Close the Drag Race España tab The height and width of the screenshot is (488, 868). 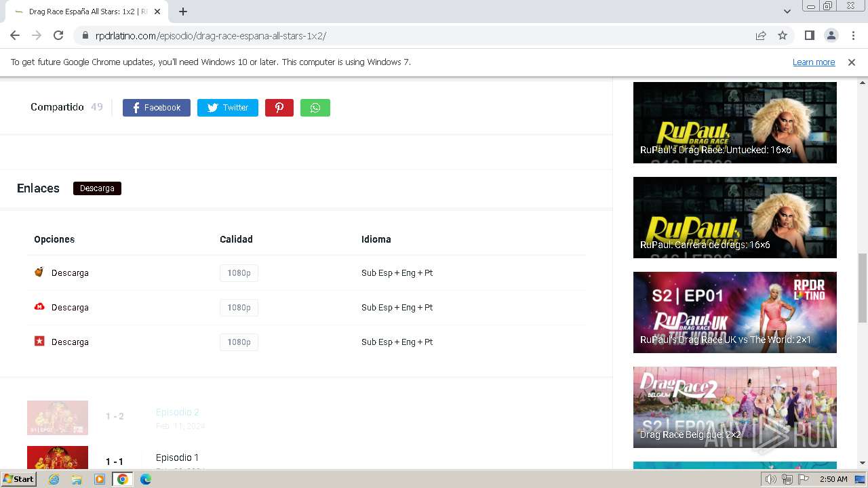tap(157, 12)
